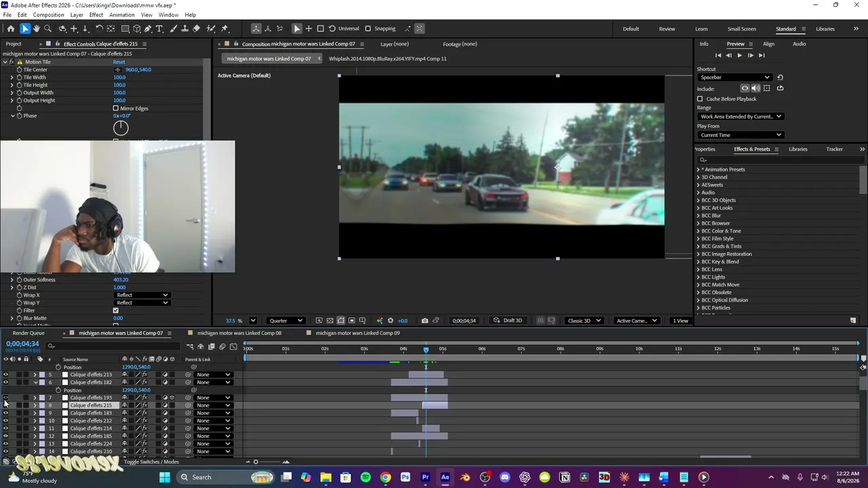Play the preview

coord(739,56)
